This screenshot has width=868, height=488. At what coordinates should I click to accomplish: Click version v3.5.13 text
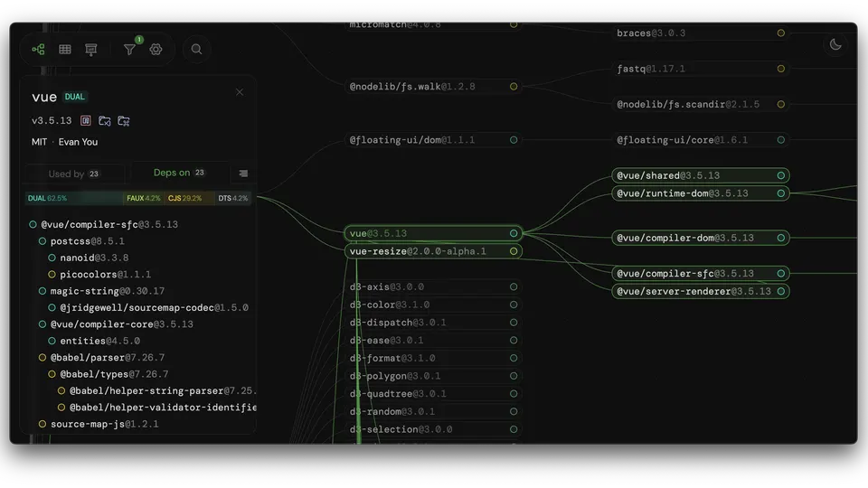[52, 120]
